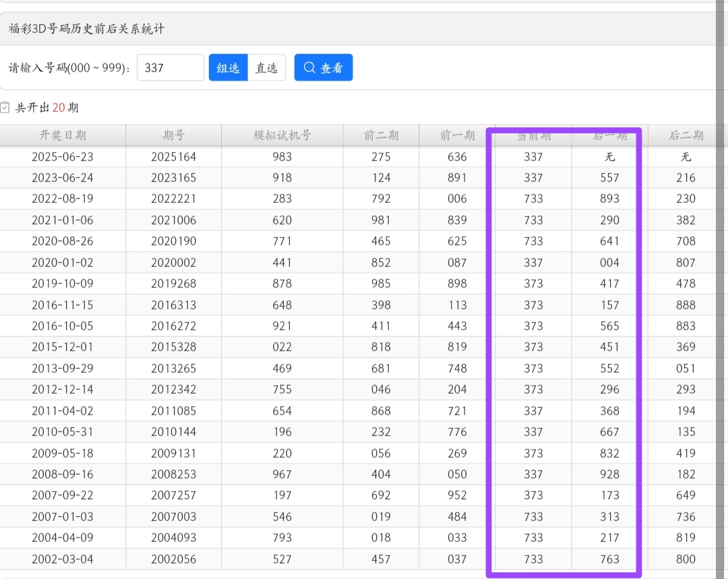
Task: Click issue number 2009131
Action: tap(174, 453)
